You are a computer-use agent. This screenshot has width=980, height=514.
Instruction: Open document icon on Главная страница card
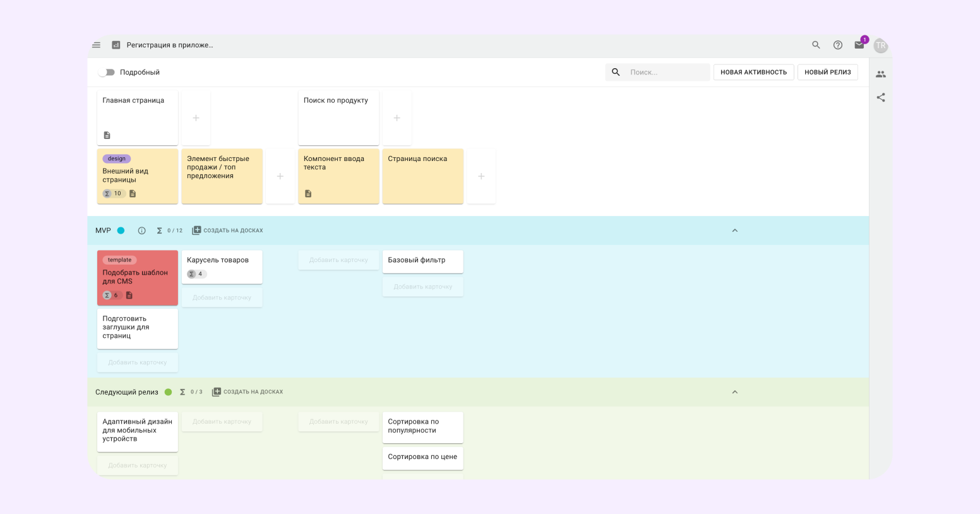coord(107,135)
